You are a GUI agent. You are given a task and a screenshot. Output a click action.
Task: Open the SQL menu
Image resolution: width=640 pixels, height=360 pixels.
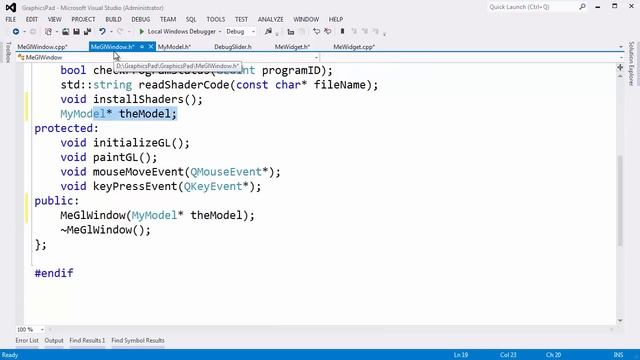(191, 19)
